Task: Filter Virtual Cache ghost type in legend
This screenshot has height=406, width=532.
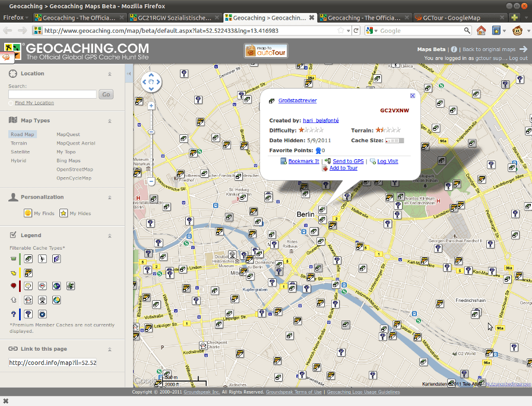Action: [x=28, y=300]
